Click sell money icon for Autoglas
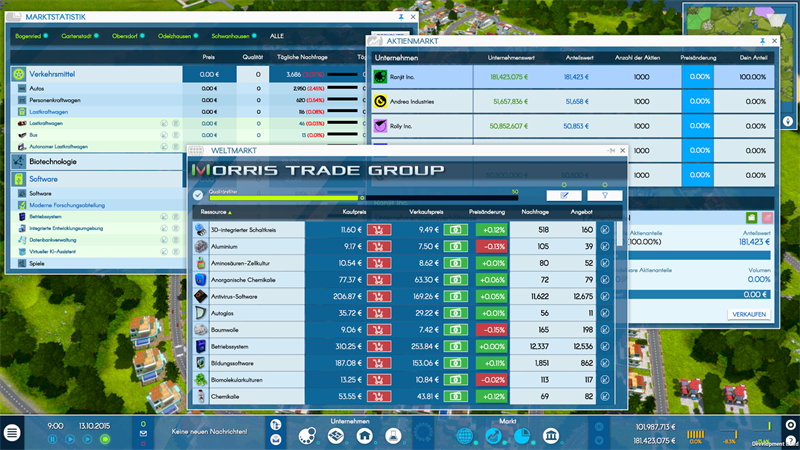 456,313
